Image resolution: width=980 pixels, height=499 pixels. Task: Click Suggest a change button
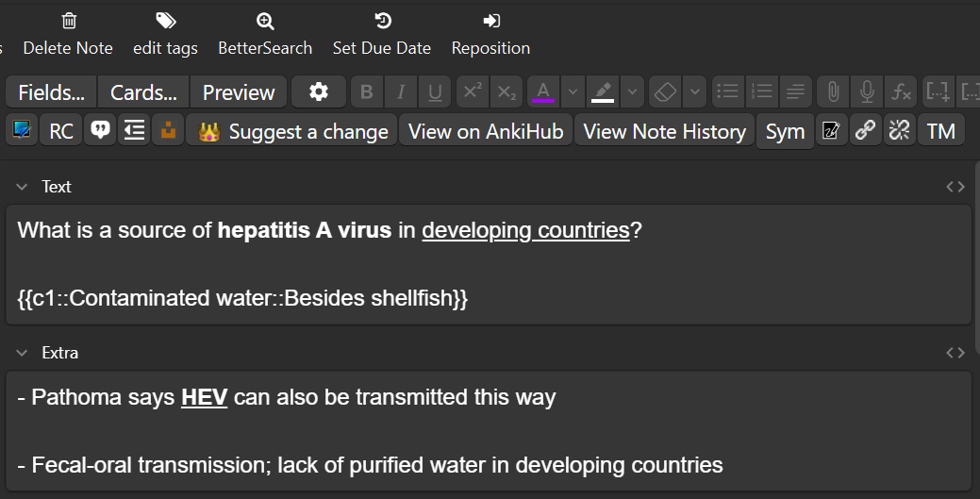[291, 131]
